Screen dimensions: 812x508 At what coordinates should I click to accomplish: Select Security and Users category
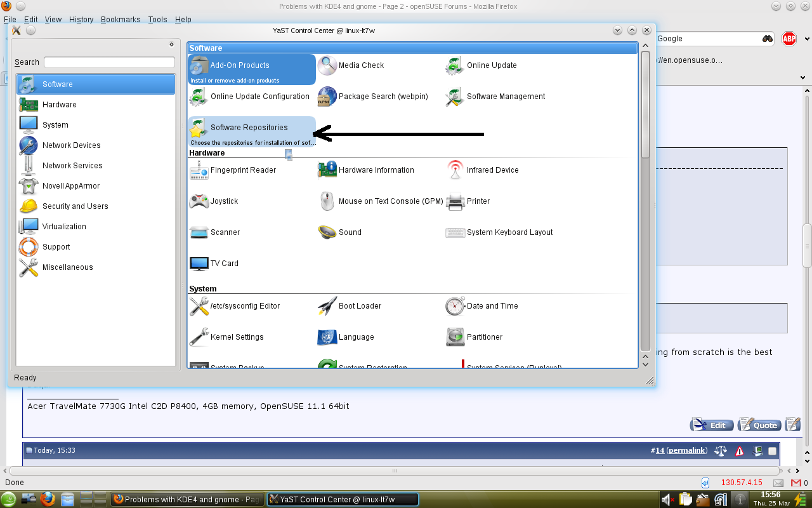(96, 206)
